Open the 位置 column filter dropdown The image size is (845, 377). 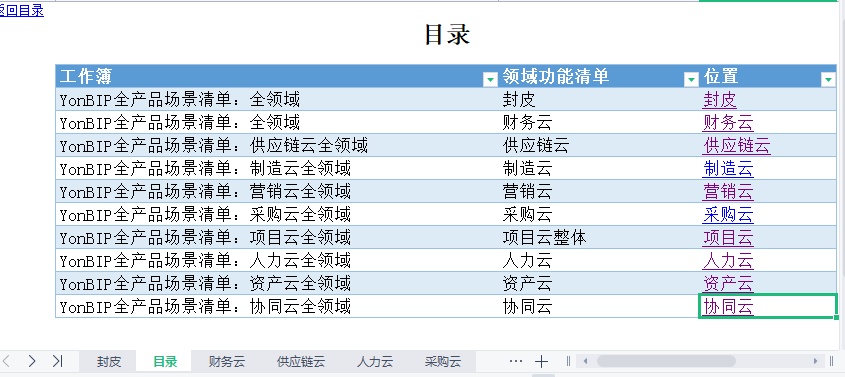[829, 80]
